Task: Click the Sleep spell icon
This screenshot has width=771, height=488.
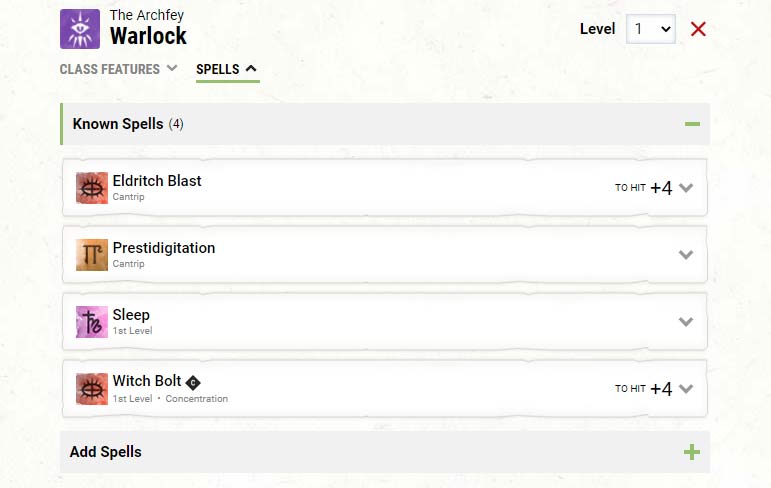Action: (92, 322)
